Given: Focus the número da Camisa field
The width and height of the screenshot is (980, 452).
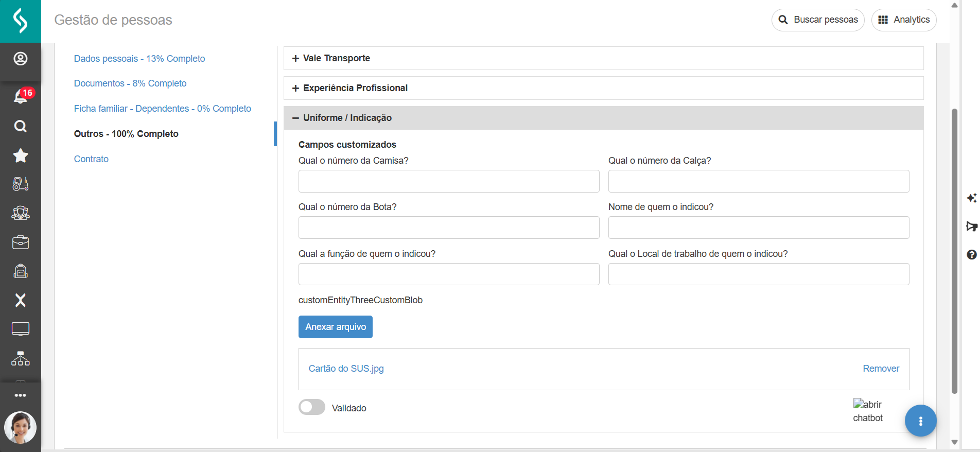Looking at the screenshot, I should point(449,181).
